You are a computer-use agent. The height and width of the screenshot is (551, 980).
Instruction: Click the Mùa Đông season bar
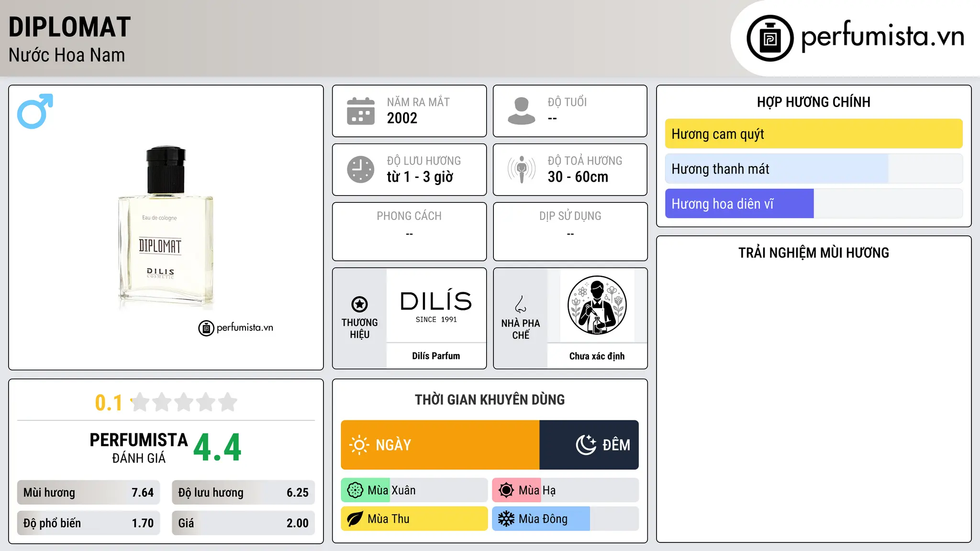(566, 519)
